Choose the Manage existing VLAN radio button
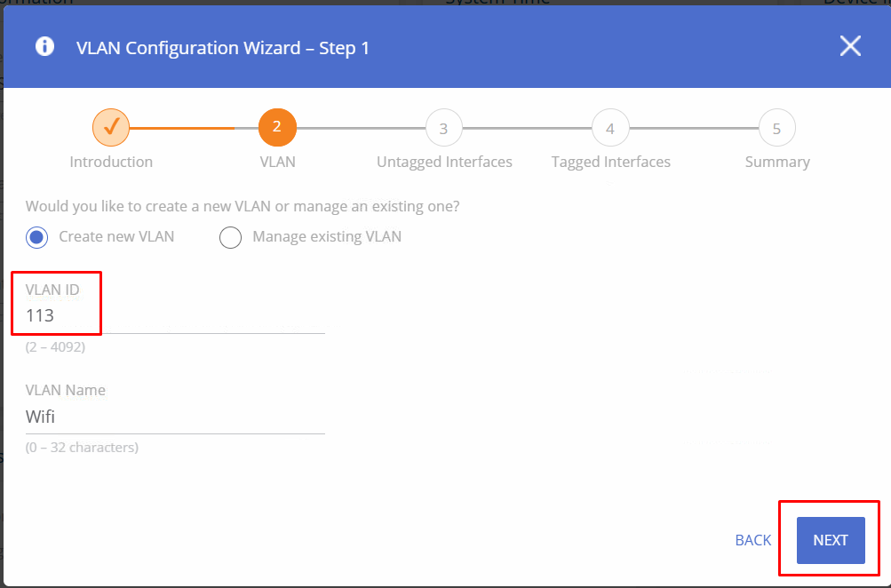The height and width of the screenshot is (588, 891). coord(231,237)
